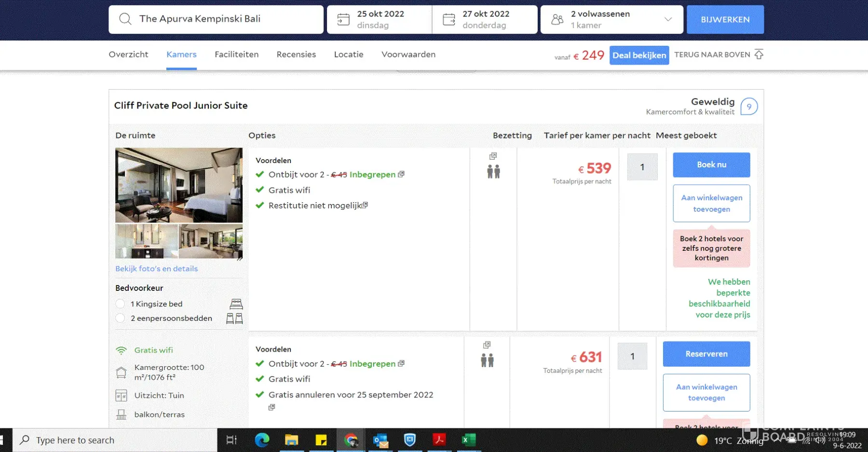Open the blue shield app on the taskbar
The height and width of the screenshot is (452, 868).
pos(410,440)
